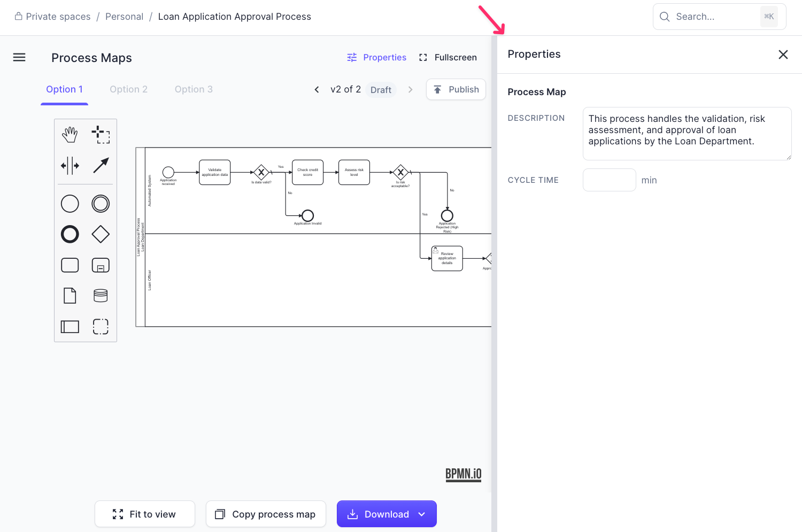
Task: Select the Data Store shape
Action: [x=101, y=296]
